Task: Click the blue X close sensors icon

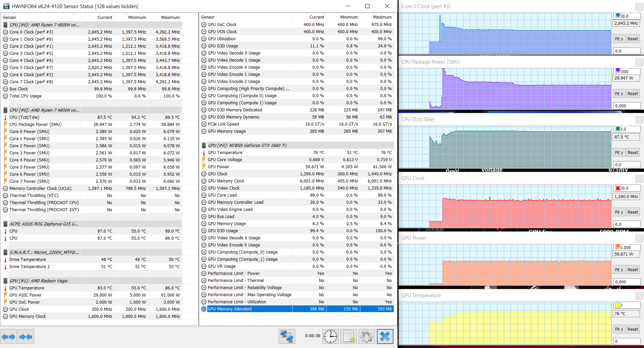Action: click(385, 336)
